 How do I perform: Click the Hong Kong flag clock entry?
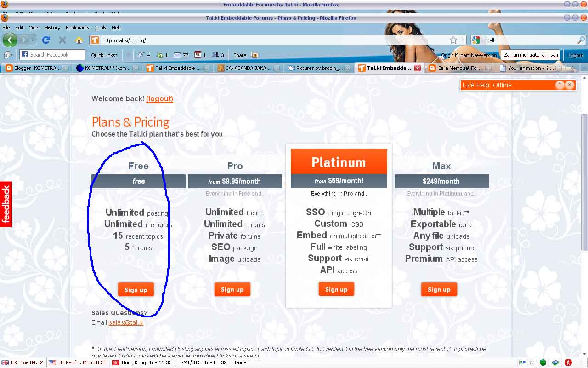[x=141, y=362]
